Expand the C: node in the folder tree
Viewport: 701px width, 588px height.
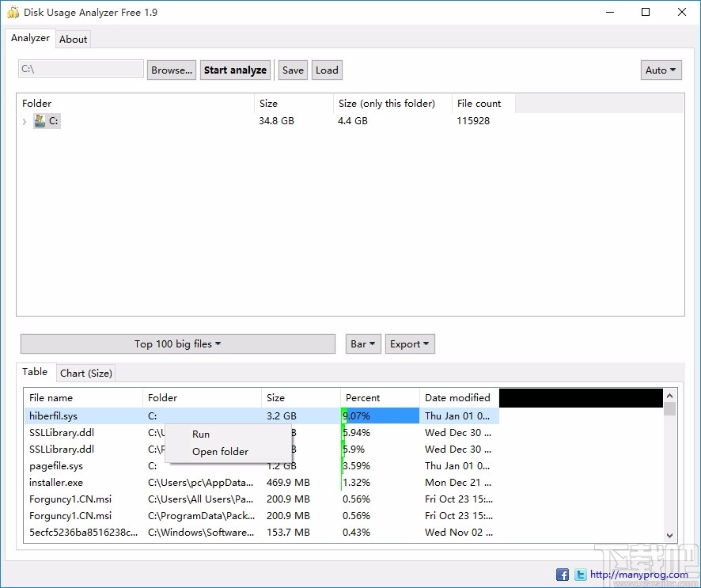(x=25, y=120)
